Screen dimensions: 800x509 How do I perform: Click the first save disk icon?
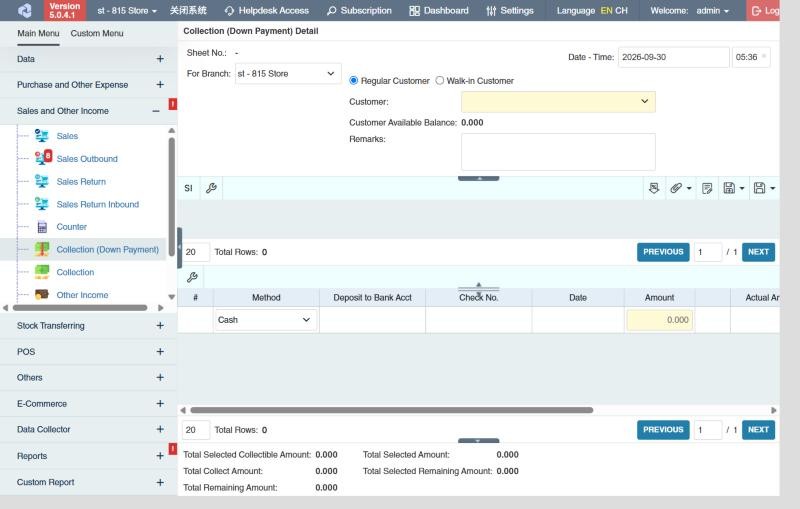click(x=729, y=188)
